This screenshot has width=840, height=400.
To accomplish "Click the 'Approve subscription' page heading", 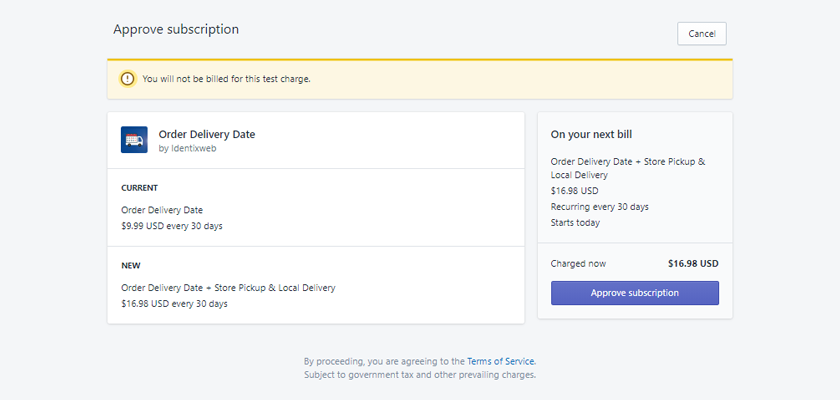I will pyautogui.click(x=176, y=30).
